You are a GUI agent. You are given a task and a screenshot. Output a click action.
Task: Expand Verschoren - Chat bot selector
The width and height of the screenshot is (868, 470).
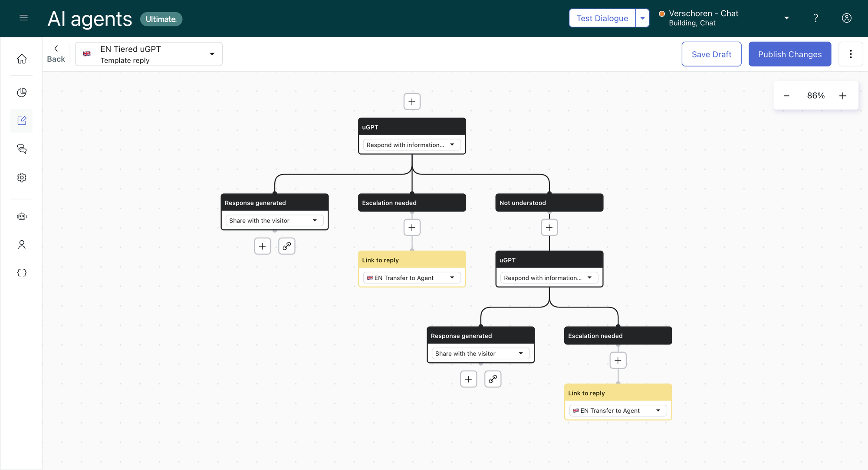786,18
